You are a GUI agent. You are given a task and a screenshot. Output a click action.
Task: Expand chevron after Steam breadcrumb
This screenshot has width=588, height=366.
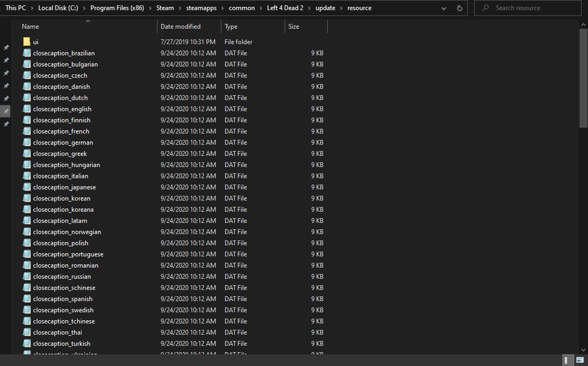tap(180, 8)
